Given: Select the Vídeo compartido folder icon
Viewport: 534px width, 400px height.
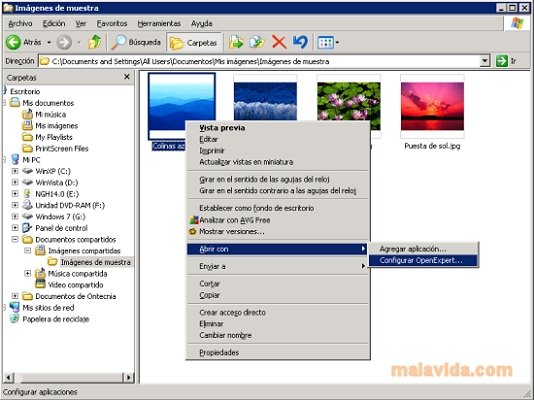Looking at the screenshot, I should pos(41,285).
